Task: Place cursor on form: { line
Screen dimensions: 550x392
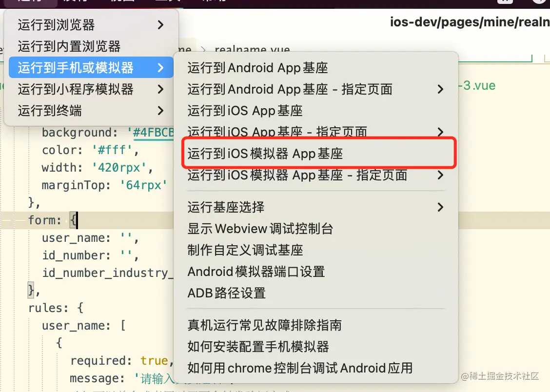Action: [x=53, y=220]
